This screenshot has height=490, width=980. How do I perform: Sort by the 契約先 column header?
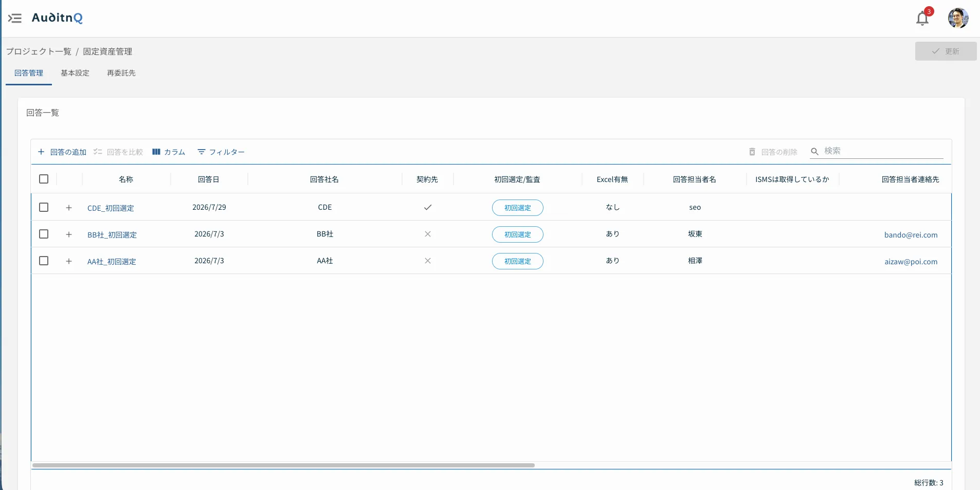[x=427, y=179]
